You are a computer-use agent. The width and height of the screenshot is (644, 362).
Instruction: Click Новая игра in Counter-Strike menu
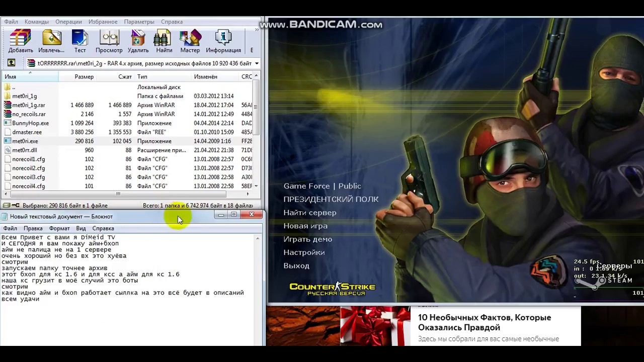click(x=305, y=226)
